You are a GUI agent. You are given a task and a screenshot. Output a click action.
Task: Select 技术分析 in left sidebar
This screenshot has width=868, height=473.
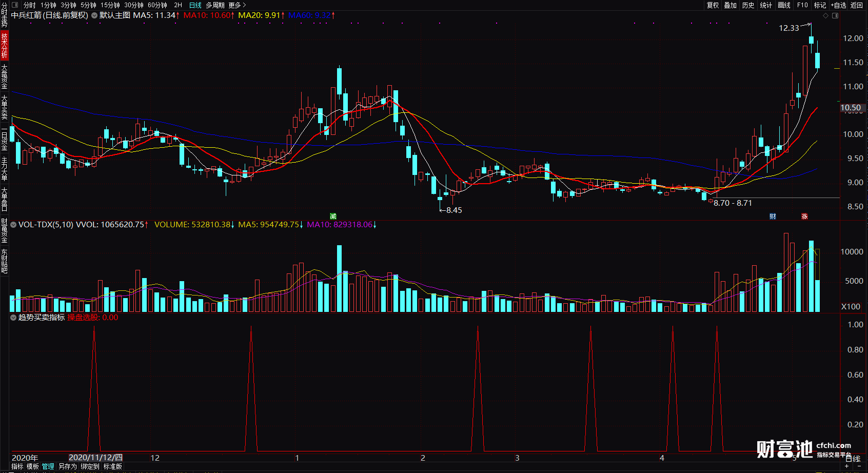pos(4,46)
